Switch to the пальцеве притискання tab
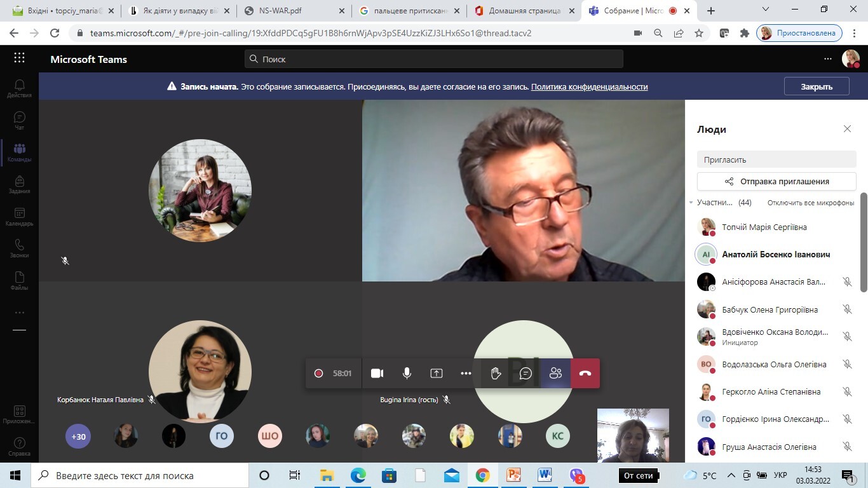868x488 pixels. (x=409, y=11)
